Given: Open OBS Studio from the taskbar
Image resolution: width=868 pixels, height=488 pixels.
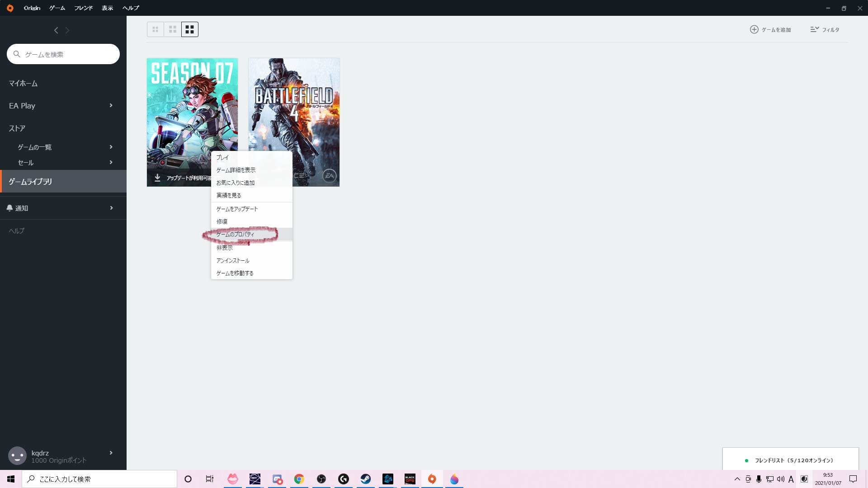Looking at the screenshot, I should click(x=321, y=479).
